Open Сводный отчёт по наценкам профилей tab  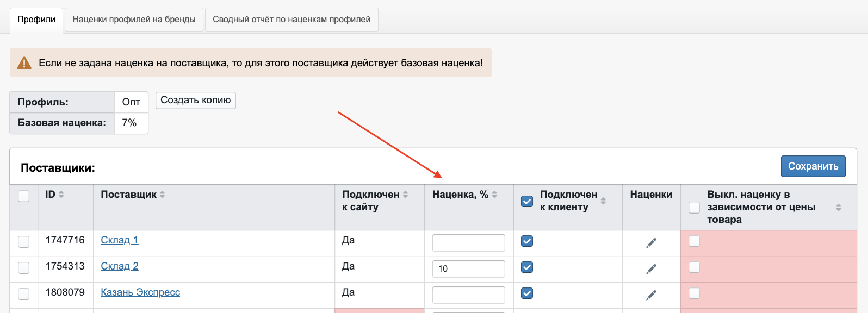[292, 20]
